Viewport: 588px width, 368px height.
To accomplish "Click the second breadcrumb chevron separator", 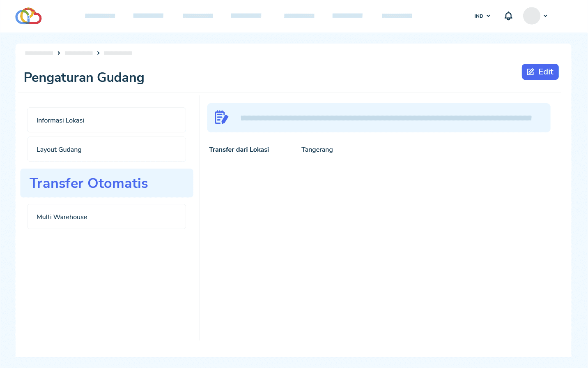I will tap(99, 53).
